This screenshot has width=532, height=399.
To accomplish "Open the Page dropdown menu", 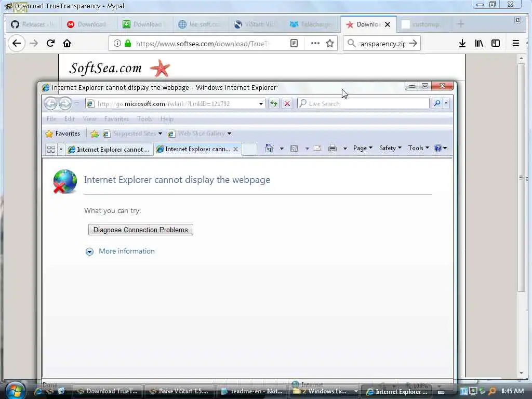I will point(363,148).
